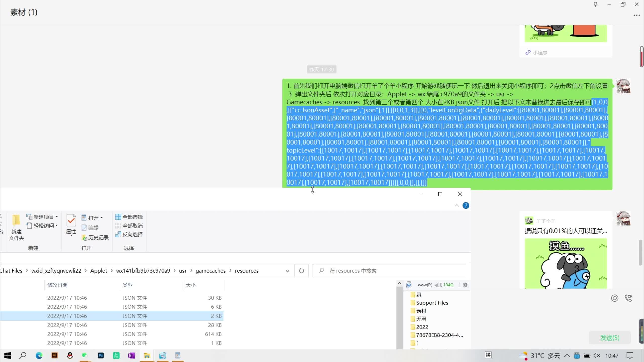Show hidden tray icons chevron
The width and height of the screenshot is (644, 362).
567,355
